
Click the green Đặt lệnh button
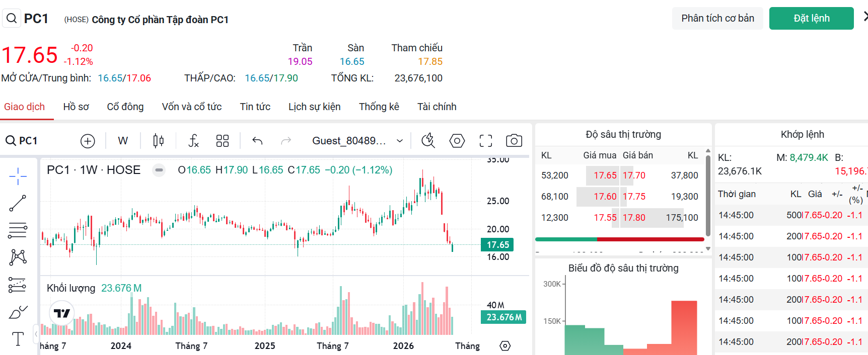coord(812,19)
